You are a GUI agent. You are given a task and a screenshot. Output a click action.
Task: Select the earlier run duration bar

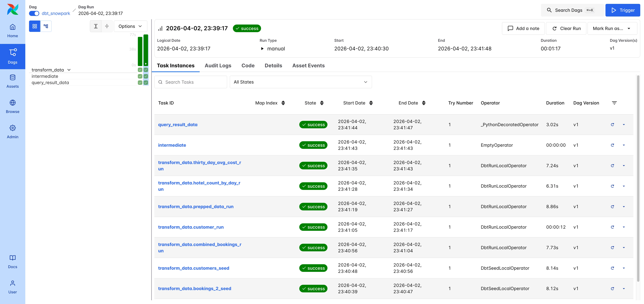[140, 51]
